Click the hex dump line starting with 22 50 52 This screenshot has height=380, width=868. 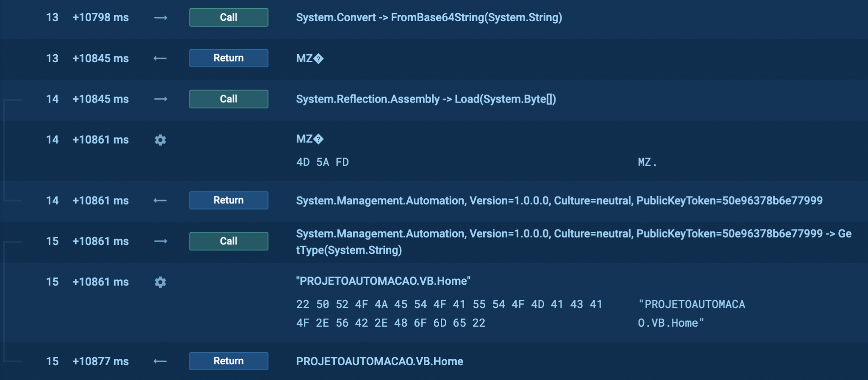tap(449, 304)
